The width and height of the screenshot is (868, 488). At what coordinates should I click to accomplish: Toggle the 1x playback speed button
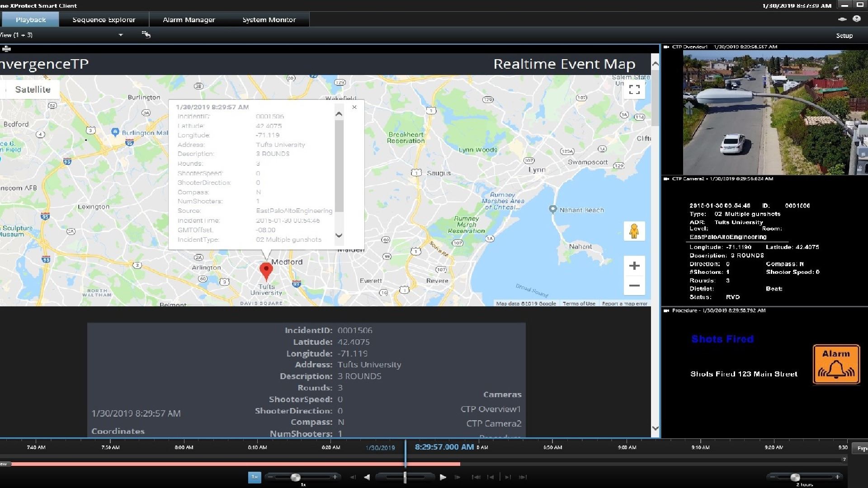[x=255, y=477]
